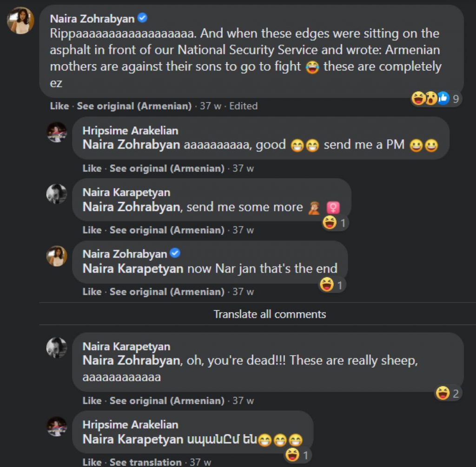This screenshot has height=467, width=476.
Task: Click See translation under last comment
Action: pos(145,462)
